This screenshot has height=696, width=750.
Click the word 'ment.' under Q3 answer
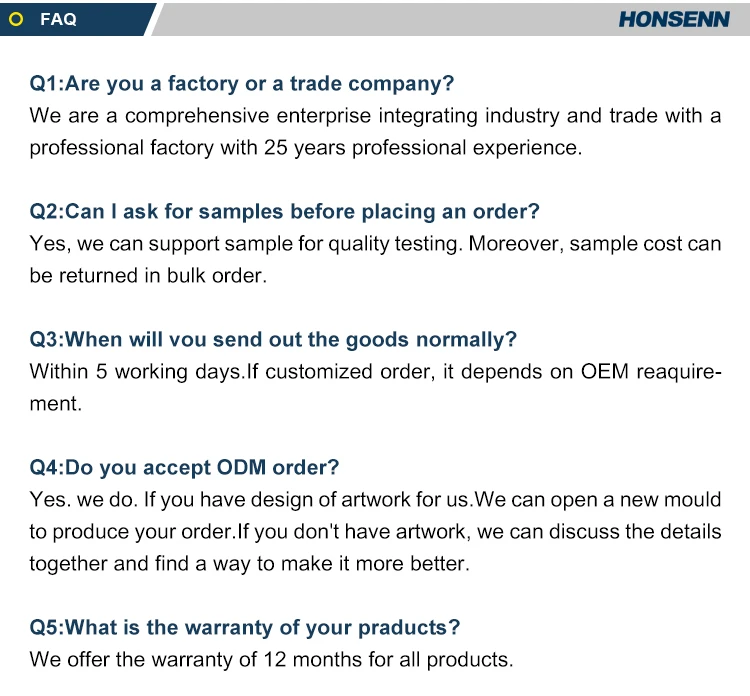[x=56, y=404]
